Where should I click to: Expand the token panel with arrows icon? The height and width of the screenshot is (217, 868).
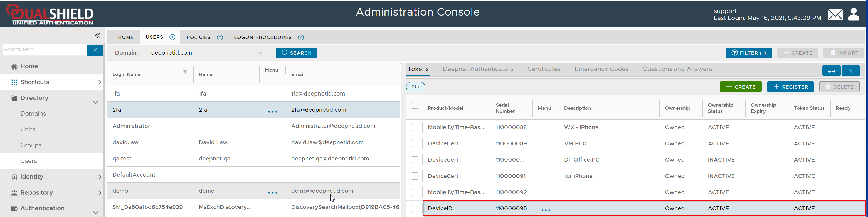pos(831,71)
